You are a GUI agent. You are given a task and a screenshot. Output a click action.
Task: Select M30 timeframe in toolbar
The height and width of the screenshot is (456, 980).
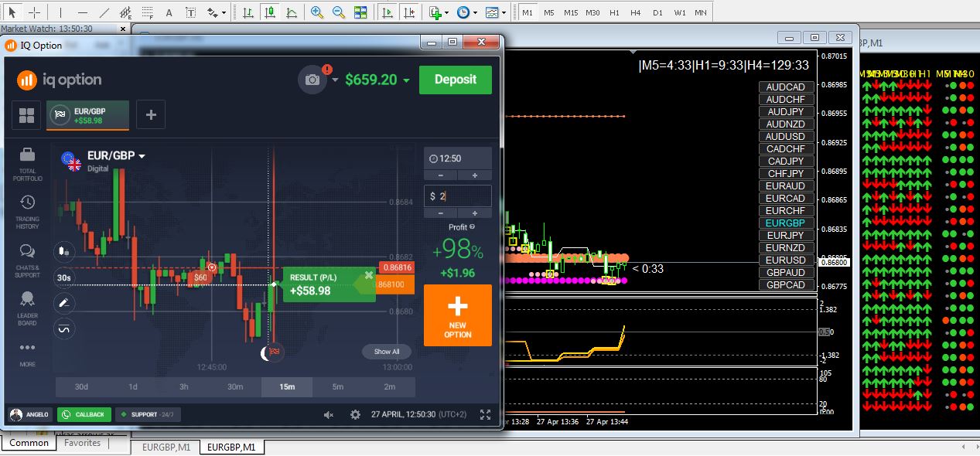click(x=592, y=12)
